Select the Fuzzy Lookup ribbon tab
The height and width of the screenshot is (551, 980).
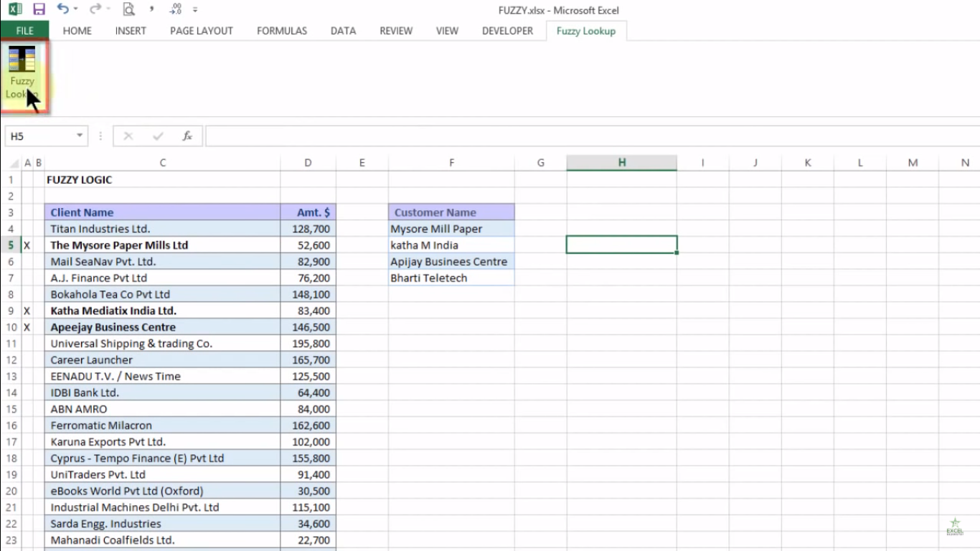[x=586, y=31]
